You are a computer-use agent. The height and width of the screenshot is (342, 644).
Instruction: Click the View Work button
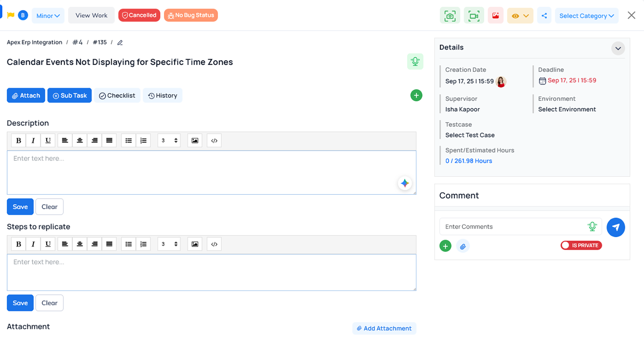coord(91,15)
